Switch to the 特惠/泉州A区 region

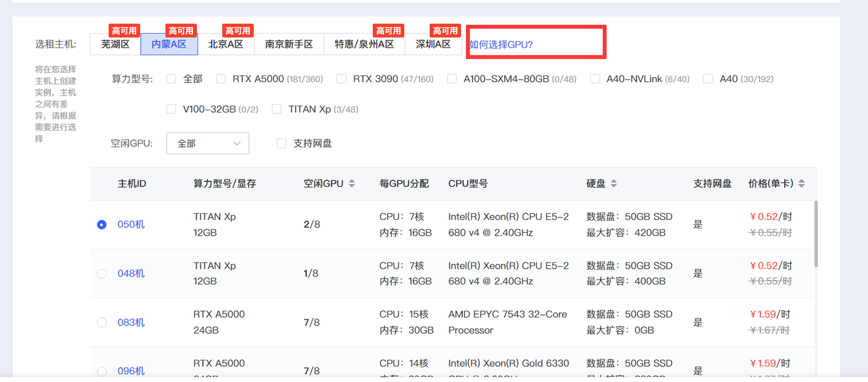click(x=364, y=44)
